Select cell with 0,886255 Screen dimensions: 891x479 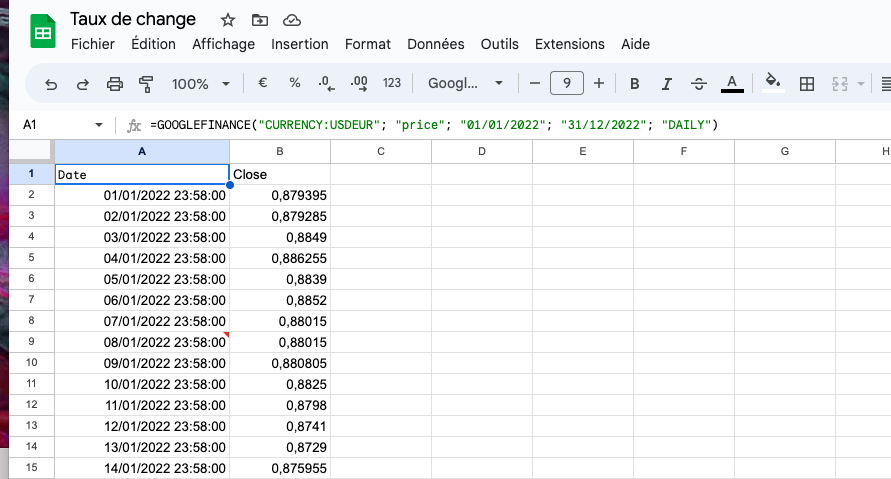[280, 259]
